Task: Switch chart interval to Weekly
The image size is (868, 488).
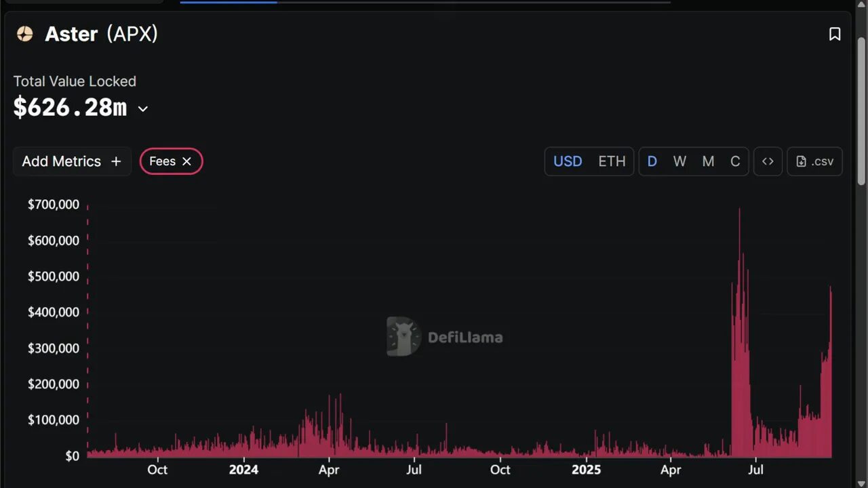Action: pos(679,161)
